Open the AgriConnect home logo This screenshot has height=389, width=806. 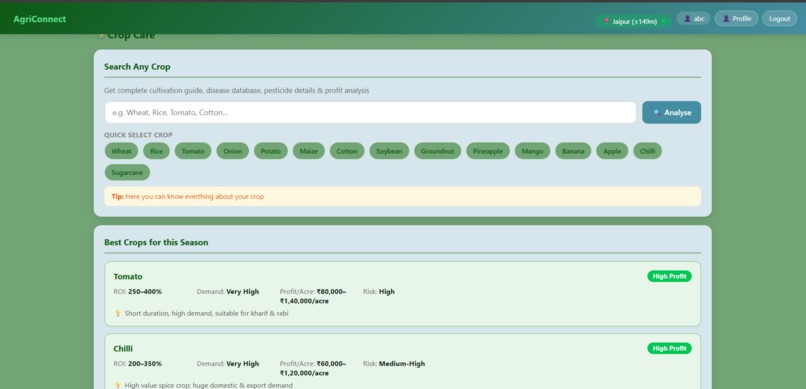(40, 19)
